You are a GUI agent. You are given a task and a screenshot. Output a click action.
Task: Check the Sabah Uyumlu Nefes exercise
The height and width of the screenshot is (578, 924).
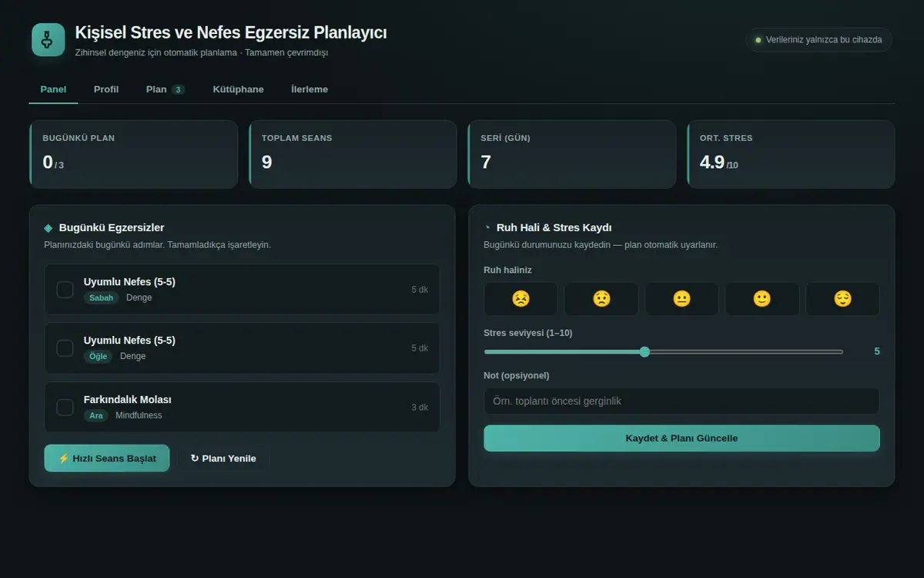65,290
